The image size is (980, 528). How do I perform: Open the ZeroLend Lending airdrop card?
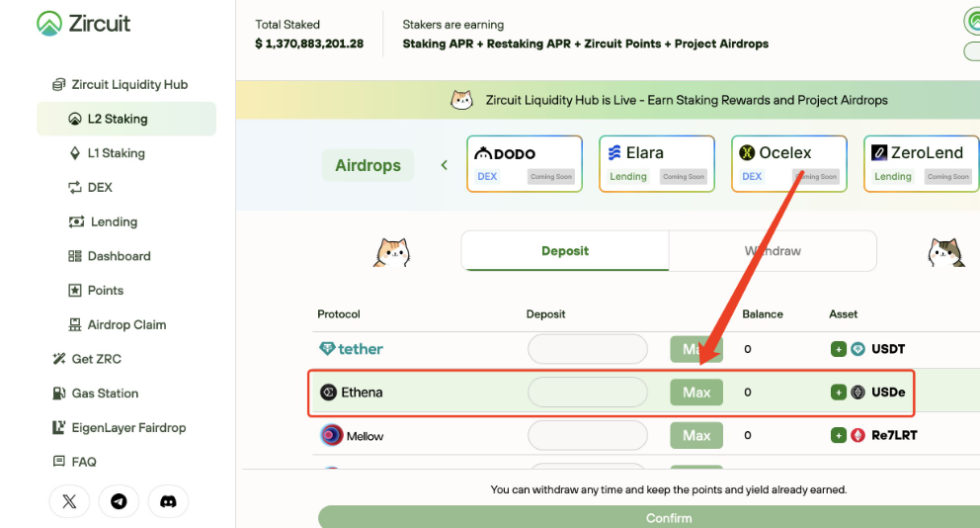(922, 164)
